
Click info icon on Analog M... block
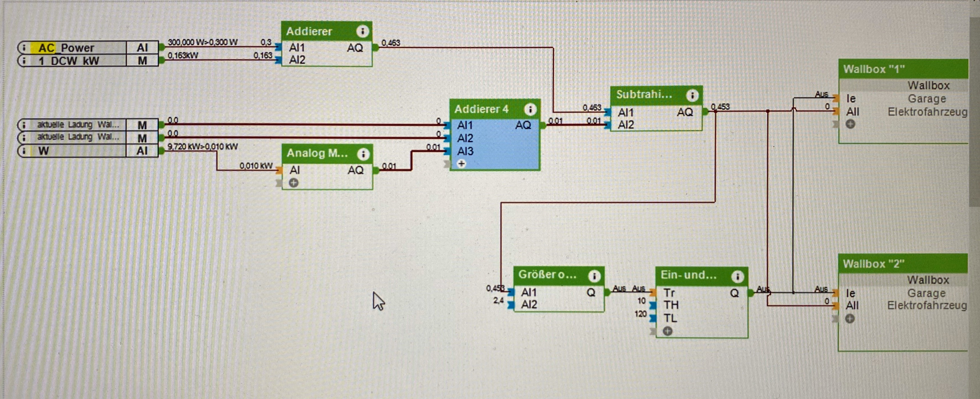coord(363,154)
